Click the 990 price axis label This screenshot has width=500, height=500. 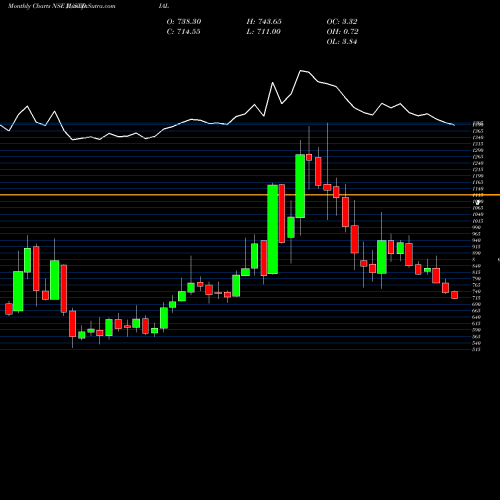tap(477, 227)
